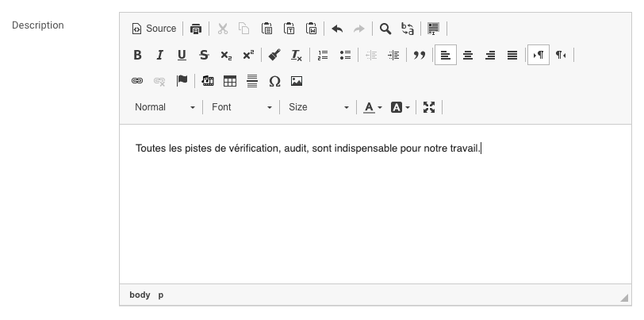Open the Normal paragraph format dropdown
Image resolution: width=644 pixels, height=320 pixels.
(165, 107)
